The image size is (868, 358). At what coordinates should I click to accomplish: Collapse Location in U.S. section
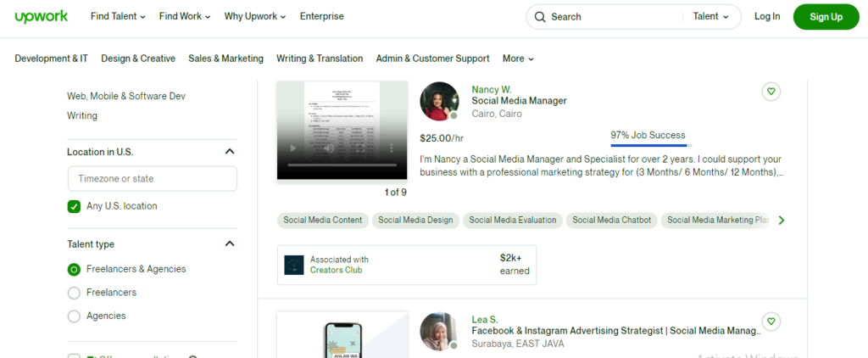tap(230, 152)
